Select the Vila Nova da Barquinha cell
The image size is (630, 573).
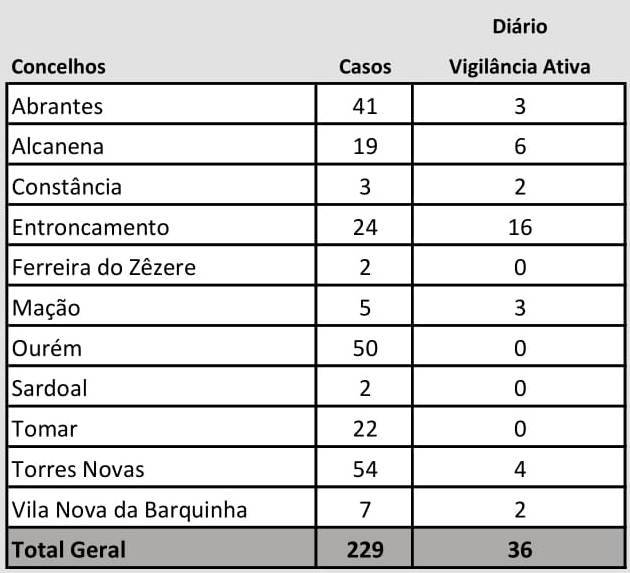162,508
